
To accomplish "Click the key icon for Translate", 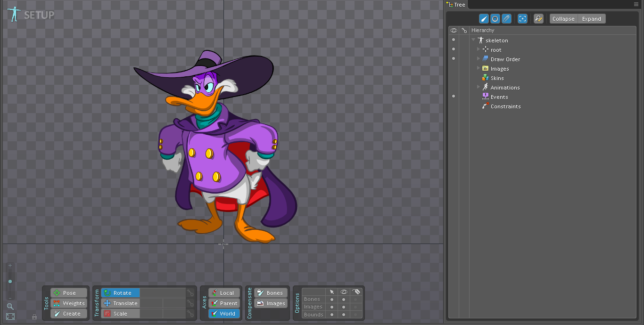I will pos(190,303).
